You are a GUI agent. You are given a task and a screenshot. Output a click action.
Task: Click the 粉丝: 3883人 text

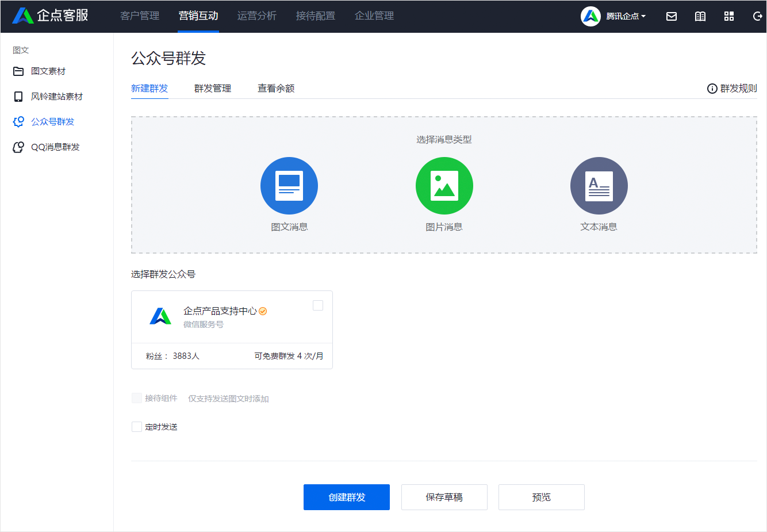point(172,356)
